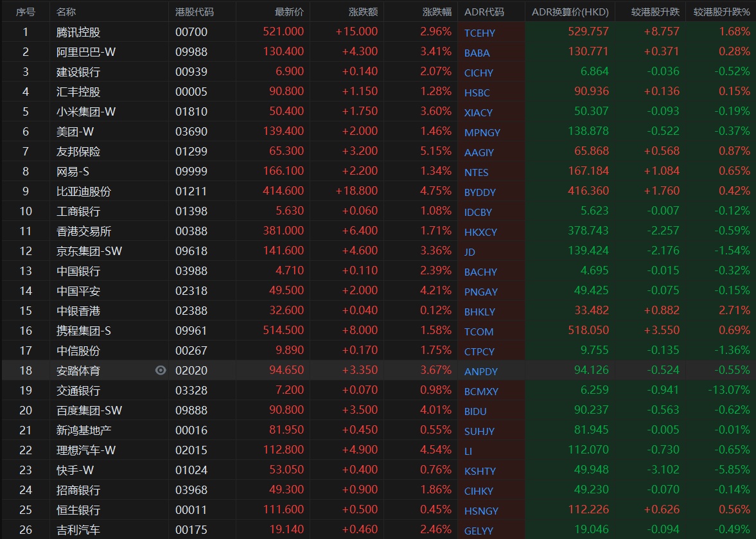Image resolution: width=756 pixels, height=539 pixels.
Task: Select the 建设银行 stock name
Action: click(x=78, y=72)
